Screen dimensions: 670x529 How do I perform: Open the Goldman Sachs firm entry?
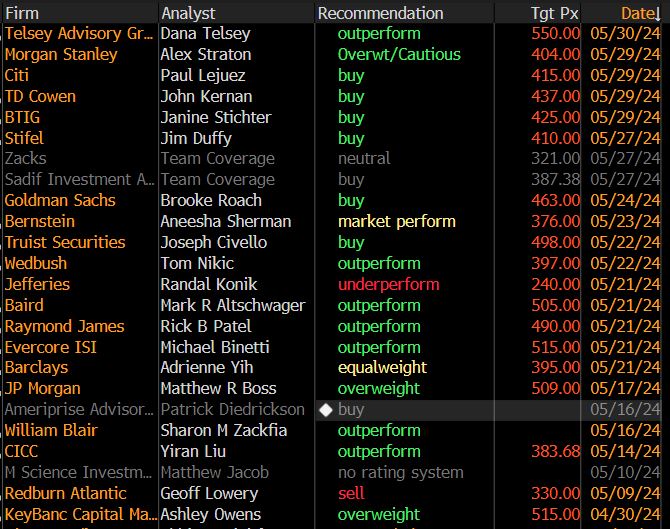60,200
